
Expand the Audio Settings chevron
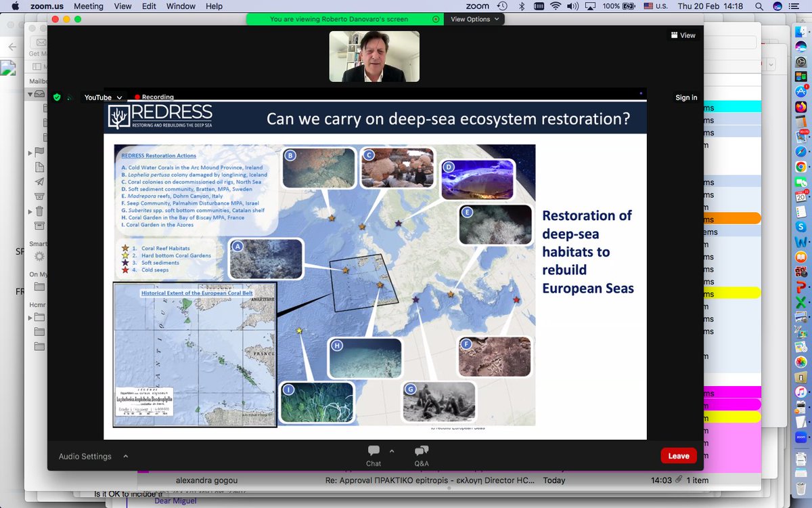[125, 456]
